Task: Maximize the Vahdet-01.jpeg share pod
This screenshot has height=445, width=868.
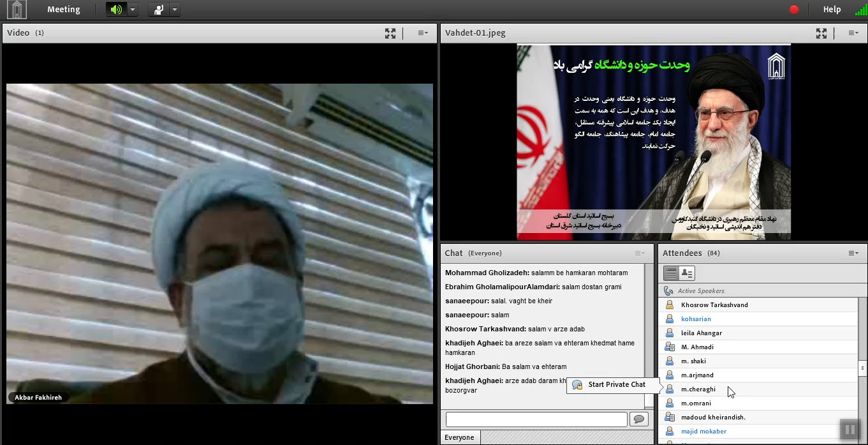Action: (x=821, y=33)
